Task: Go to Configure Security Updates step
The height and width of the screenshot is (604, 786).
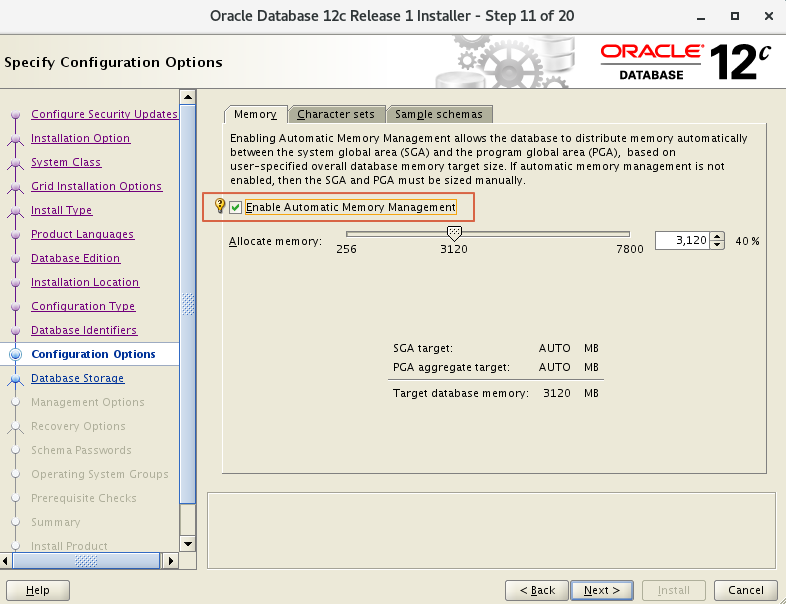Action: [104, 114]
